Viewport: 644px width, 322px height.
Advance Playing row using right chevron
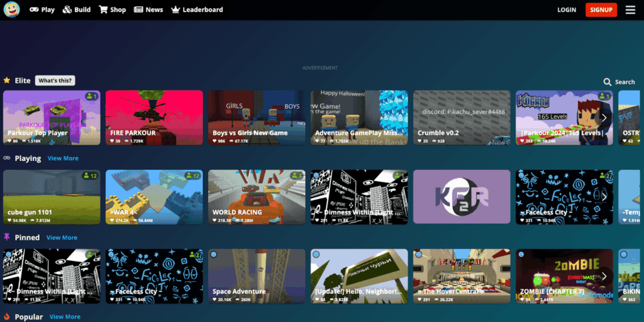604,196
